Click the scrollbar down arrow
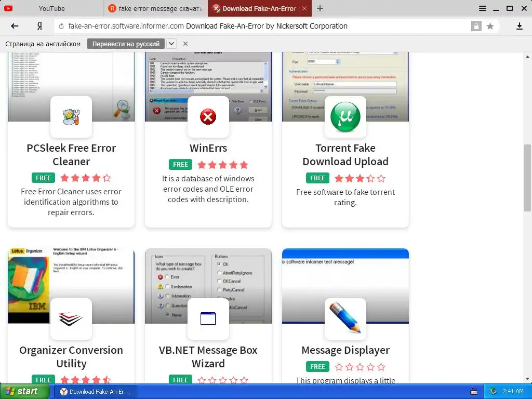 (x=527, y=379)
